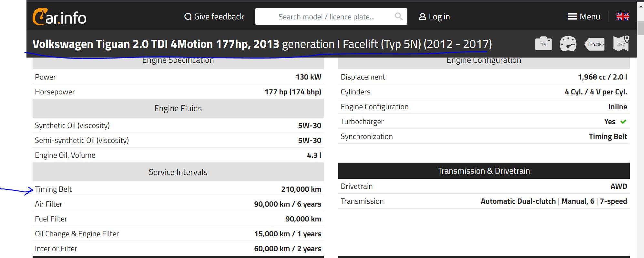Open the UK flag language selector
The height and width of the screenshot is (258, 644).
622,17
